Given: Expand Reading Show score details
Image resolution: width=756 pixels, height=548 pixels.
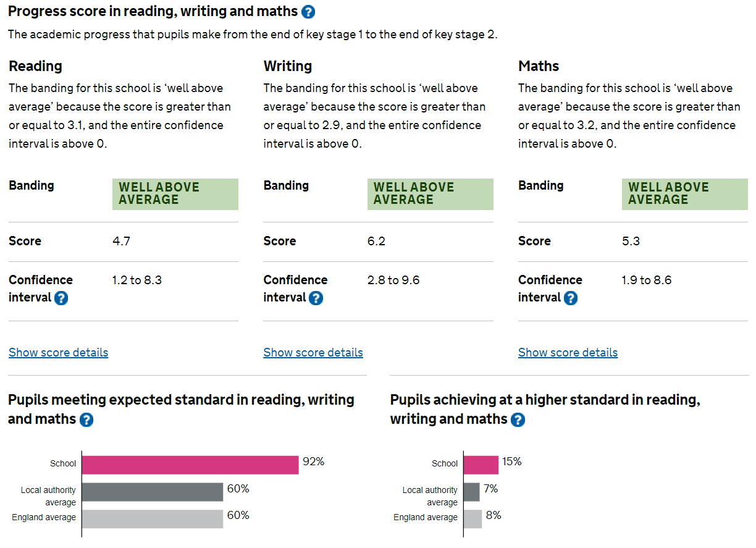Looking at the screenshot, I should pyautogui.click(x=58, y=353).
